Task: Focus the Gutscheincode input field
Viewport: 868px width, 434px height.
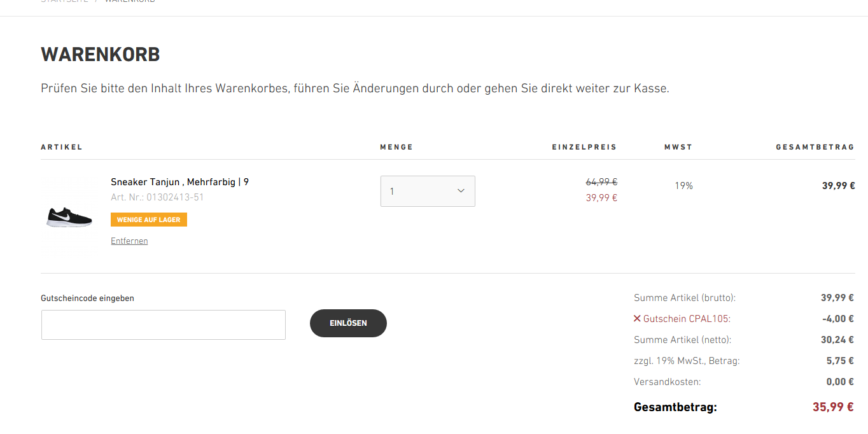Action: point(164,325)
